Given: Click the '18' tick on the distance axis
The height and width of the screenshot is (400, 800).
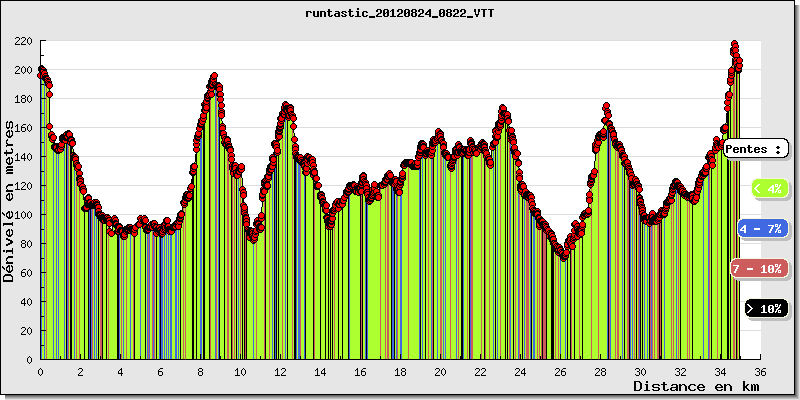Looking at the screenshot, I should (400, 370).
